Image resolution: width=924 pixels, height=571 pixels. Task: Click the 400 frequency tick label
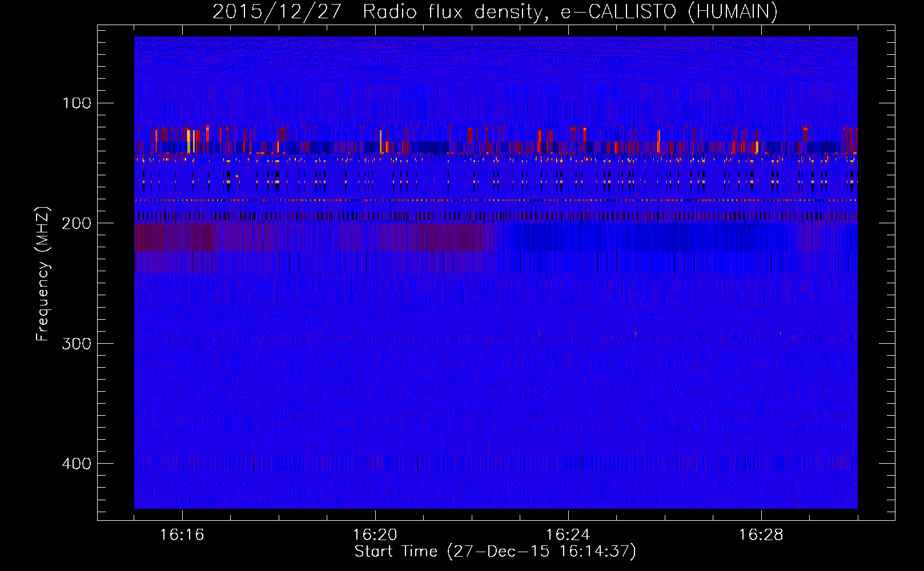click(77, 463)
